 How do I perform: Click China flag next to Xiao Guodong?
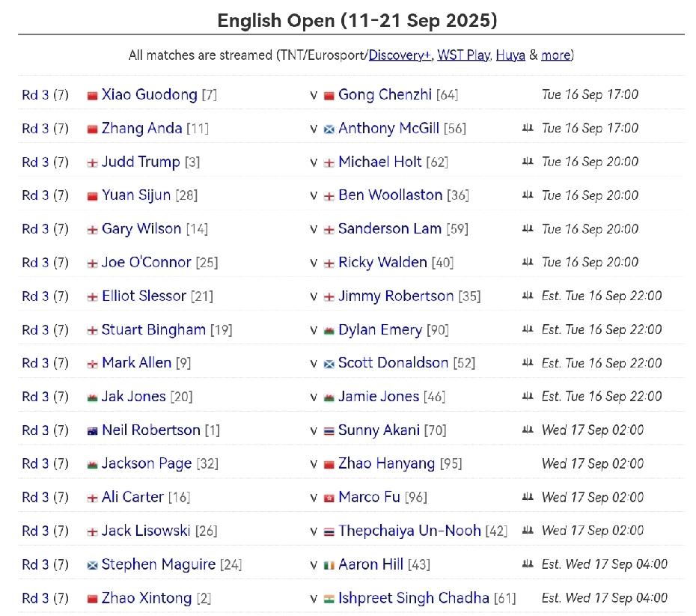point(92,95)
